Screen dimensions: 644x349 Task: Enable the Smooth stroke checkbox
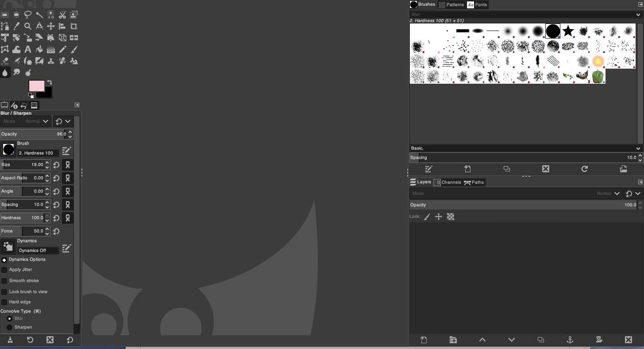pos(4,281)
